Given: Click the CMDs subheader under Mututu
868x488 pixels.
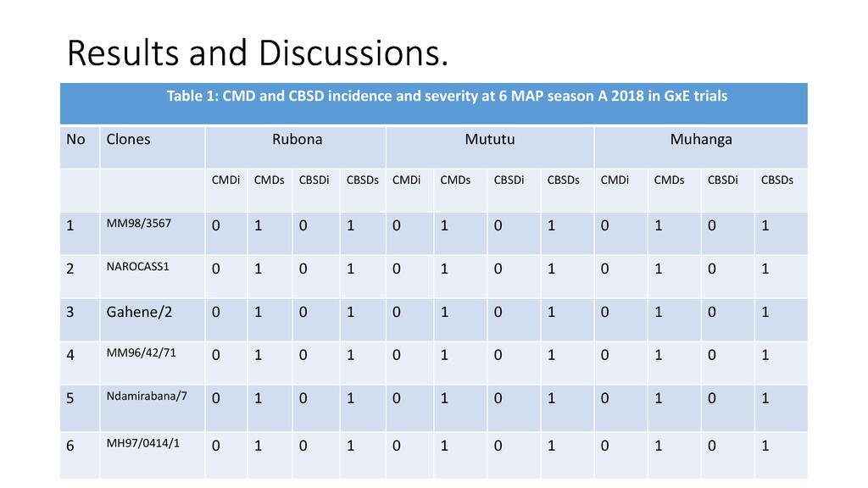Looking at the screenshot, I should coord(454,180).
